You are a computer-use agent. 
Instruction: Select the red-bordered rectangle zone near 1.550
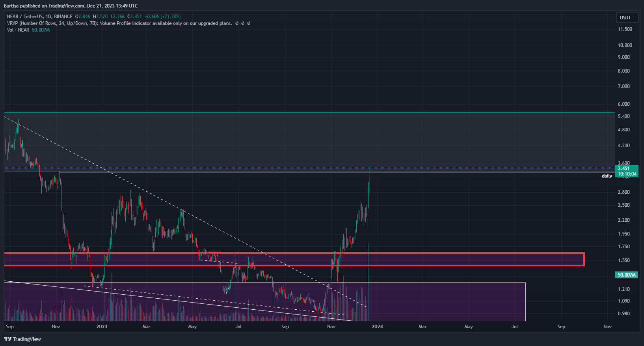tap(294, 259)
